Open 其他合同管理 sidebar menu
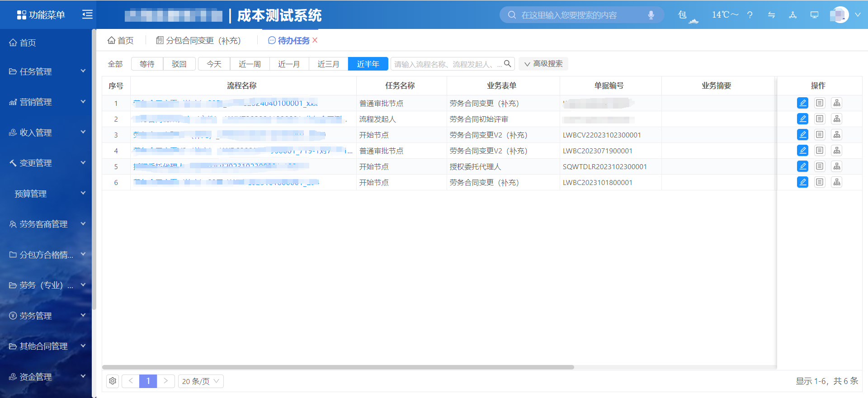 47,346
